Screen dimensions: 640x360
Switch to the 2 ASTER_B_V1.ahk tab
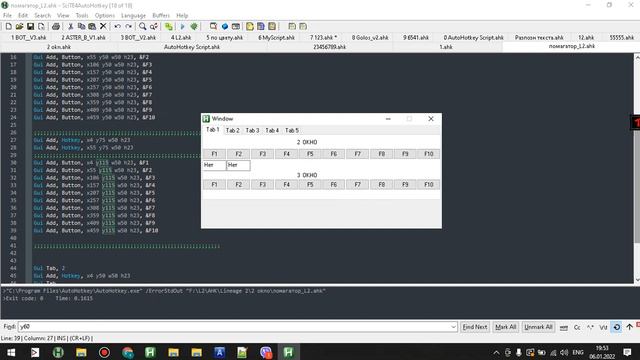coord(83,38)
